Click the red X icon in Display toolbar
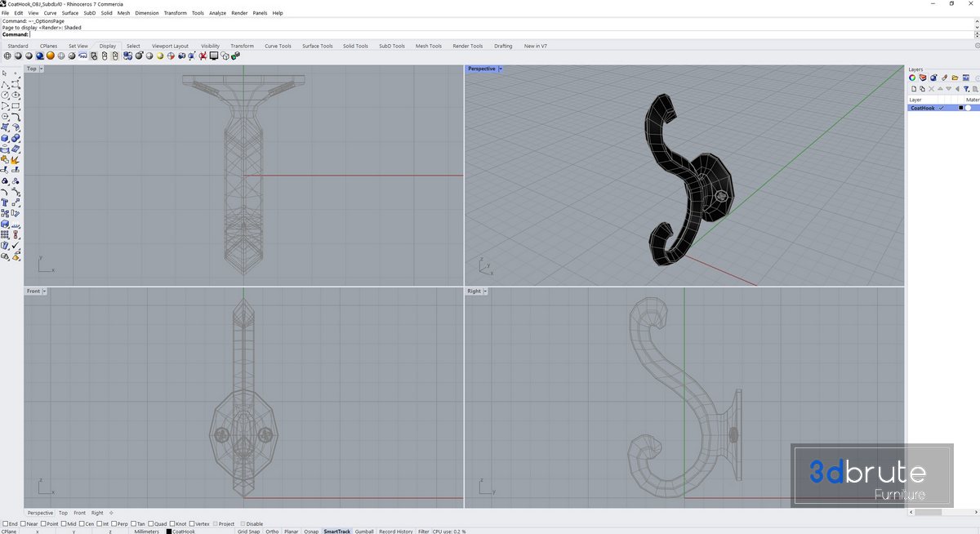The width and height of the screenshot is (980, 534). point(203,56)
